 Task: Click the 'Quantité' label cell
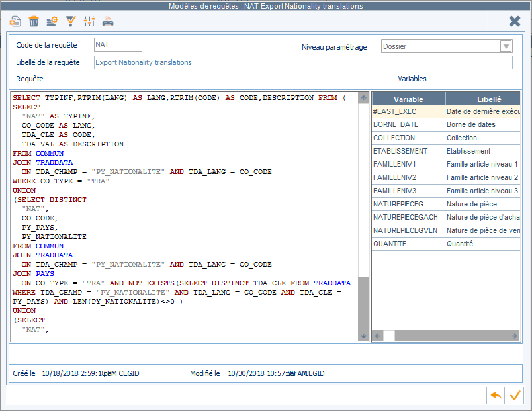pyautogui.click(x=483, y=244)
